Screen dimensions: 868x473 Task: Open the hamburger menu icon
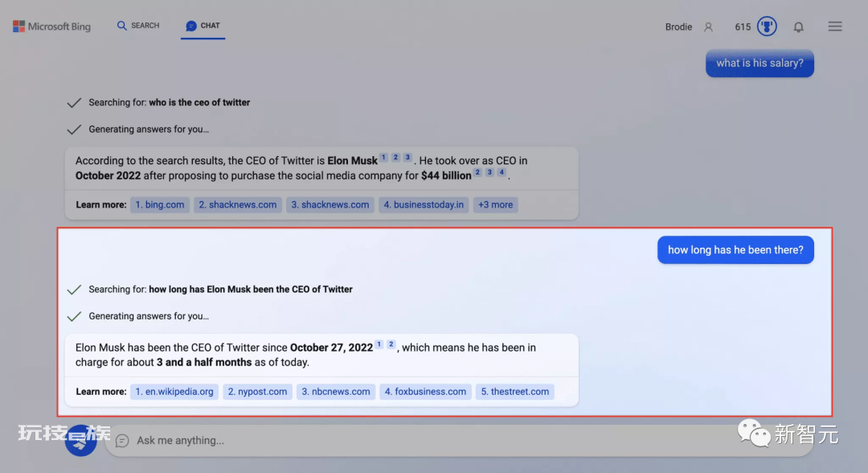click(x=835, y=26)
